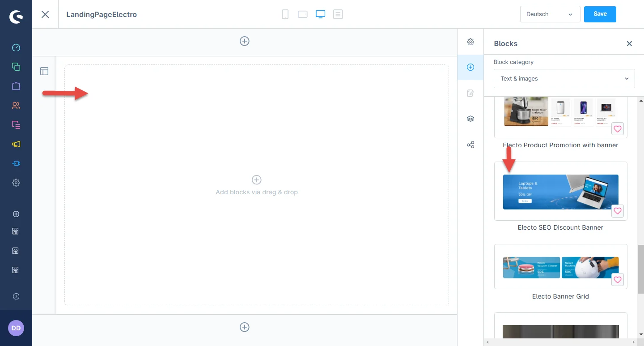Open the Dashboard icon in sidebar

[16, 47]
